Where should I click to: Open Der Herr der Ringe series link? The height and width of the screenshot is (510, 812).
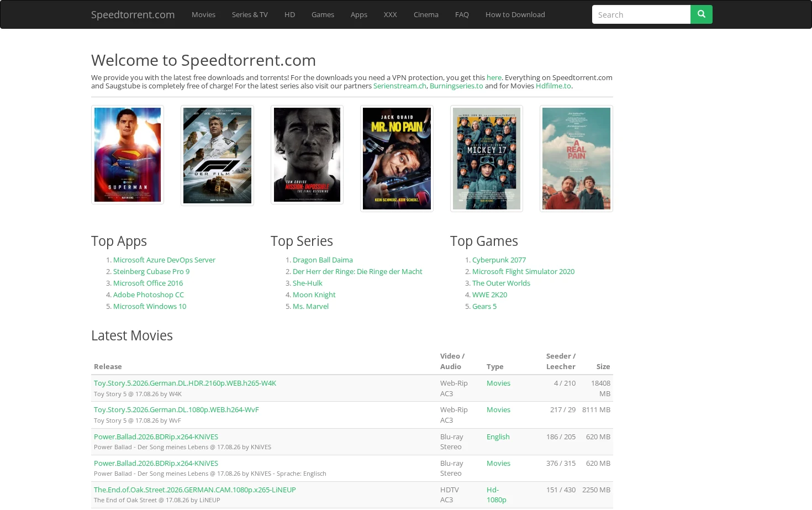(357, 271)
